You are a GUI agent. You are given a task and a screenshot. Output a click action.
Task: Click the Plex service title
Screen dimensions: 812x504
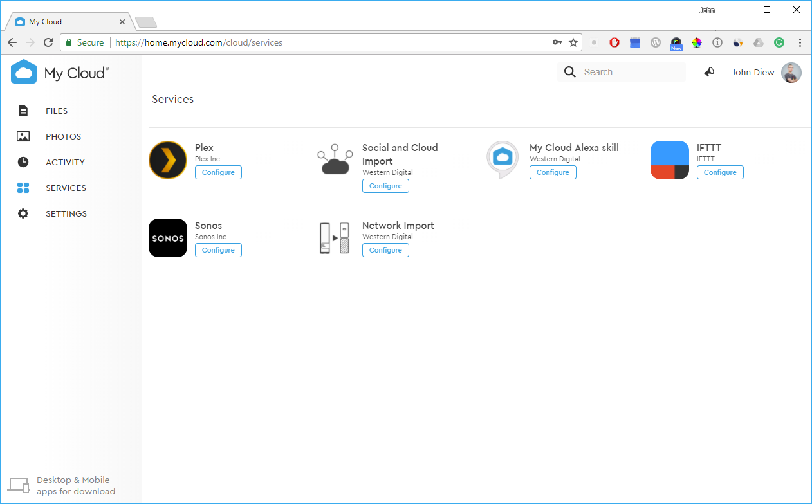coord(204,147)
